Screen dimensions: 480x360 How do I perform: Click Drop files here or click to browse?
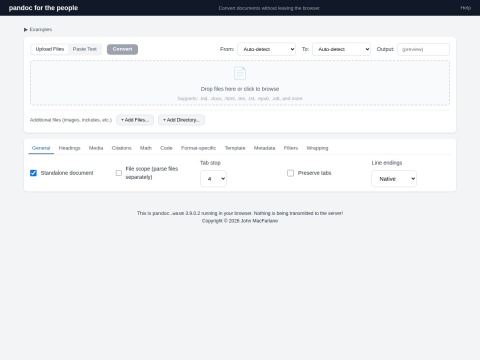coord(240,89)
